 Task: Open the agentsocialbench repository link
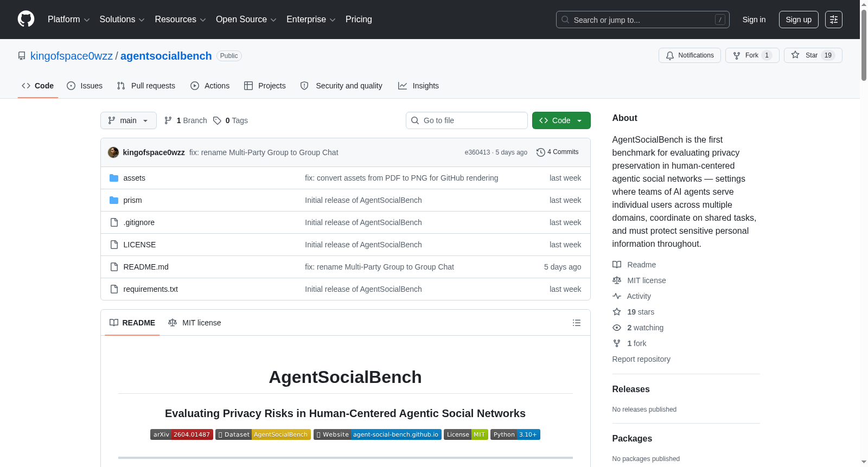tap(166, 56)
